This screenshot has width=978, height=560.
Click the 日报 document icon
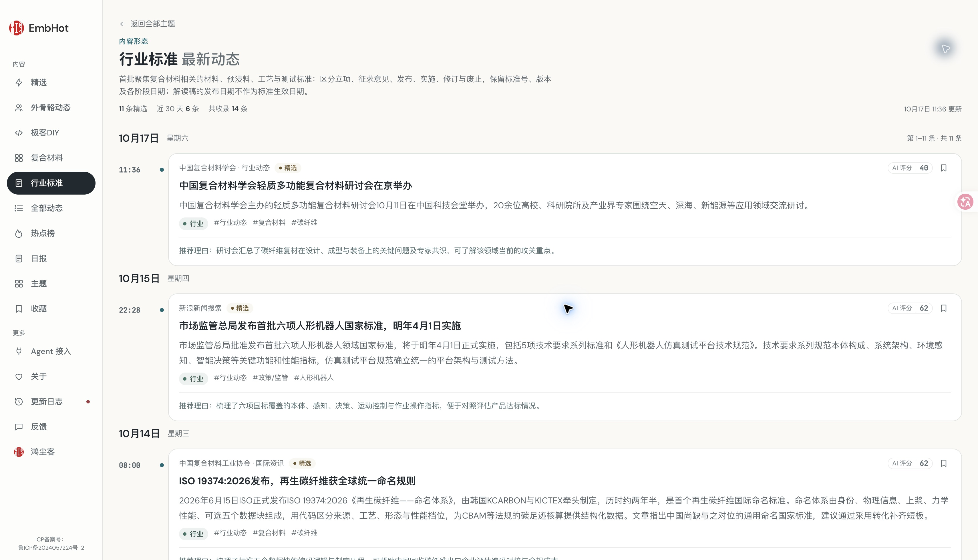coord(19,259)
